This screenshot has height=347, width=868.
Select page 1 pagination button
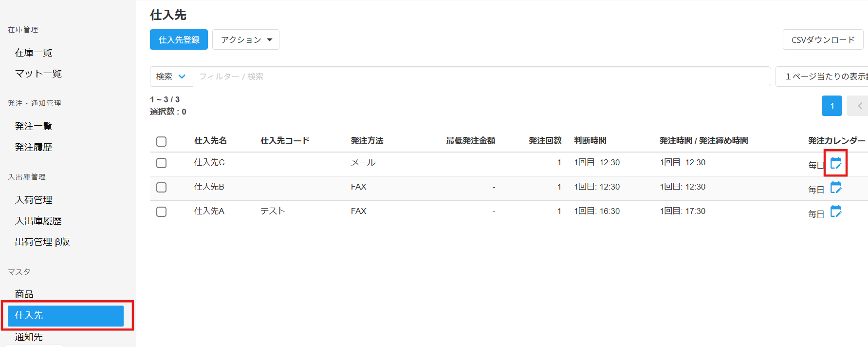pyautogui.click(x=832, y=106)
